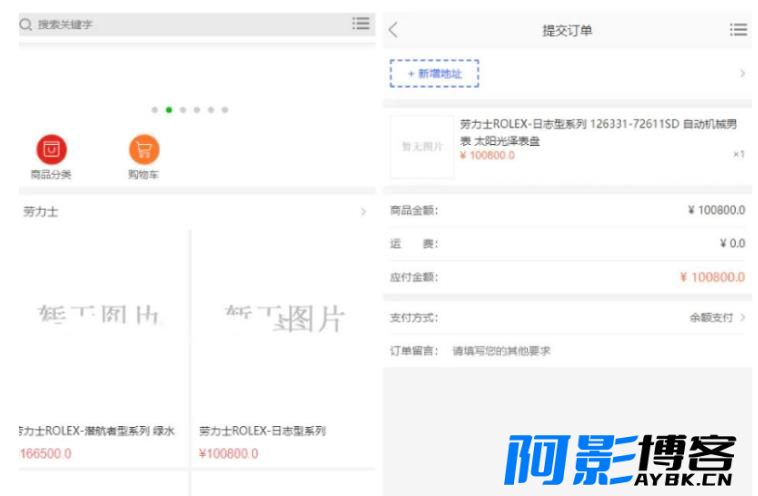Screen dimensions: 758x496
Task: Open 劳力士ROLEX-潜航者型系列 绿水 product title
Action: (97, 431)
